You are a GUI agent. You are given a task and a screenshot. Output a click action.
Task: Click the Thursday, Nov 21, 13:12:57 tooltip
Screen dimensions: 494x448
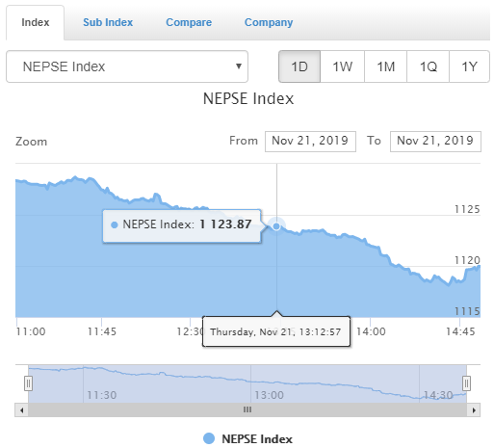[x=275, y=331]
